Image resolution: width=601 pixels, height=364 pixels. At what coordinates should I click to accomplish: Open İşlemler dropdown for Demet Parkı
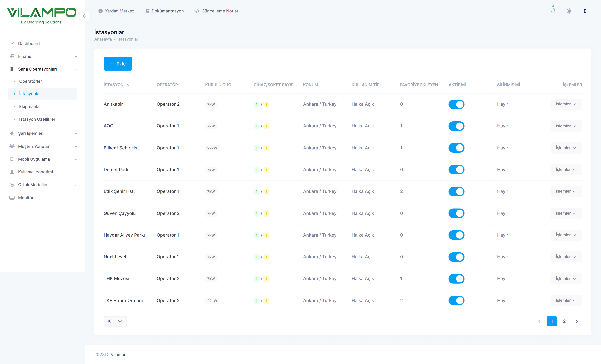tap(566, 170)
